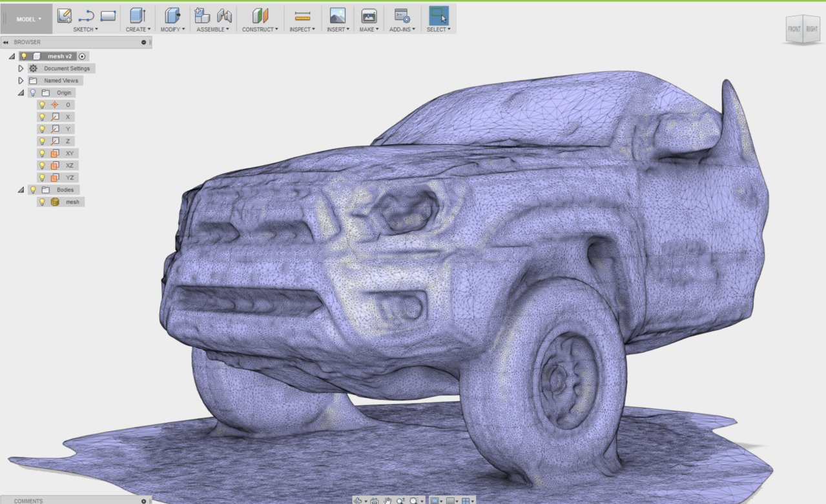Open the INSPECT menu label

click(x=302, y=29)
